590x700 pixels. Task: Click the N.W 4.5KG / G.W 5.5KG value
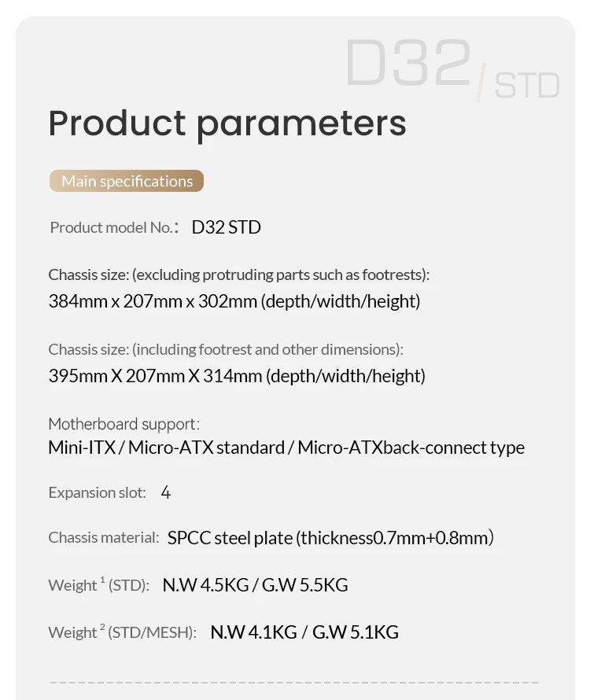[256, 585]
